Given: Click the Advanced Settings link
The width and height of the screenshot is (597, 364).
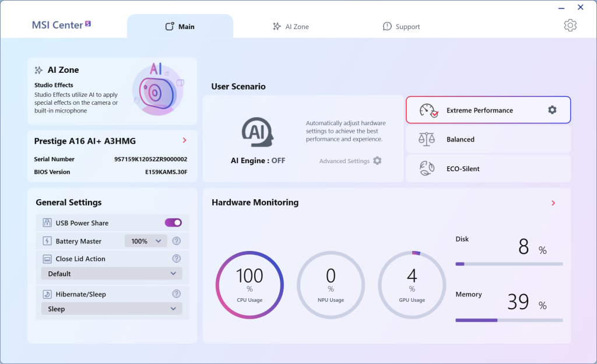Looking at the screenshot, I should pyautogui.click(x=344, y=161).
